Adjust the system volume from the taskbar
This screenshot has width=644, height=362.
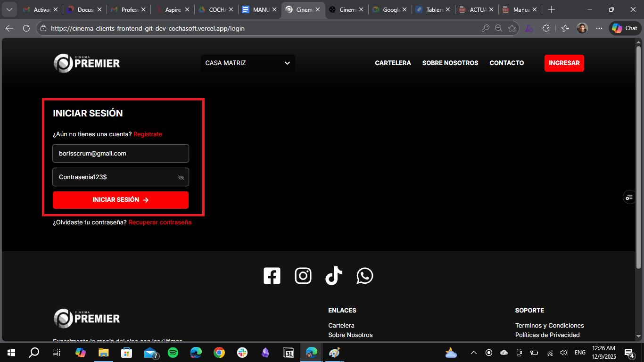(x=564, y=352)
